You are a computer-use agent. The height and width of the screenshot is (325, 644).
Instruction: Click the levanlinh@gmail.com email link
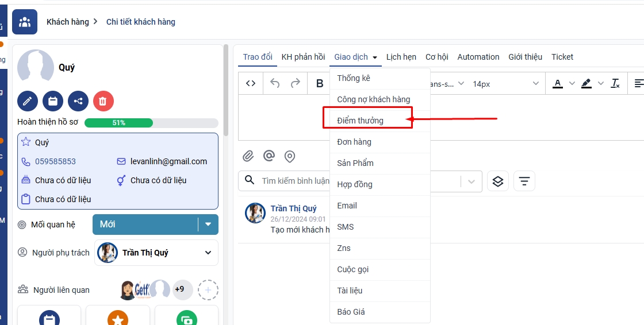coord(168,161)
